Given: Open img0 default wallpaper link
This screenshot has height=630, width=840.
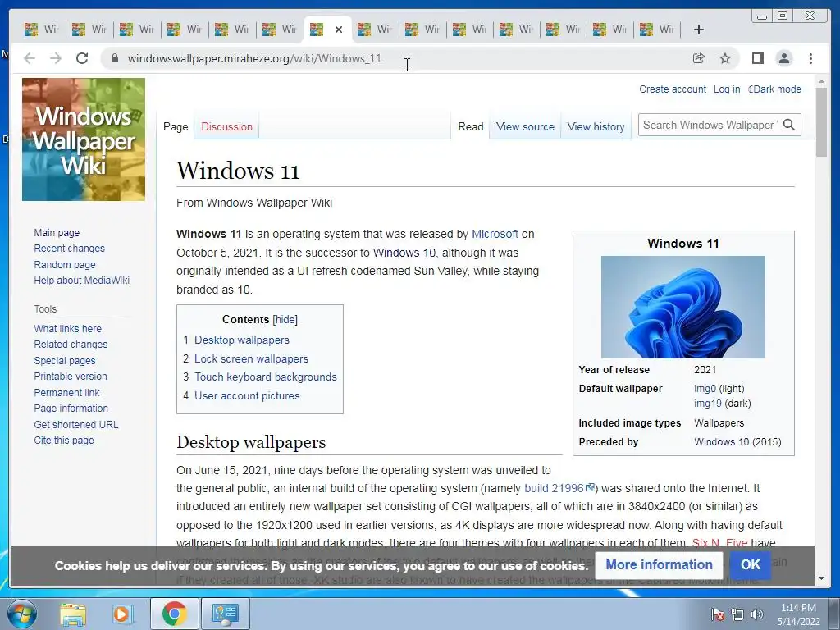Looking at the screenshot, I should point(705,389).
